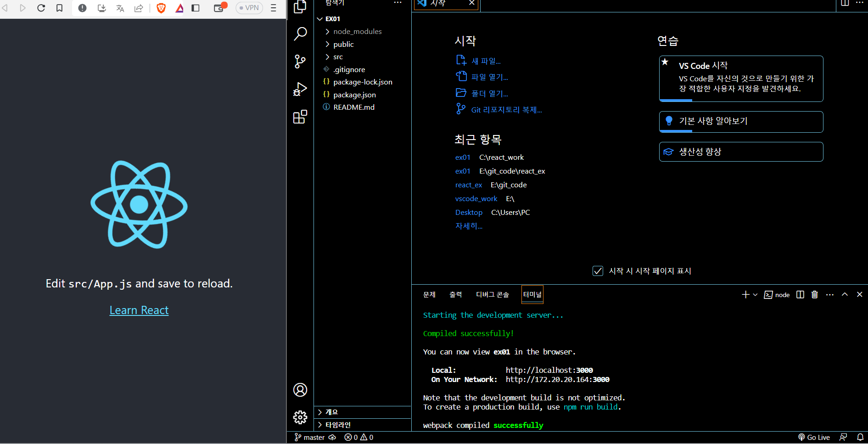
Task: Reload the page in the Brave browser
Action: coord(41,8)
